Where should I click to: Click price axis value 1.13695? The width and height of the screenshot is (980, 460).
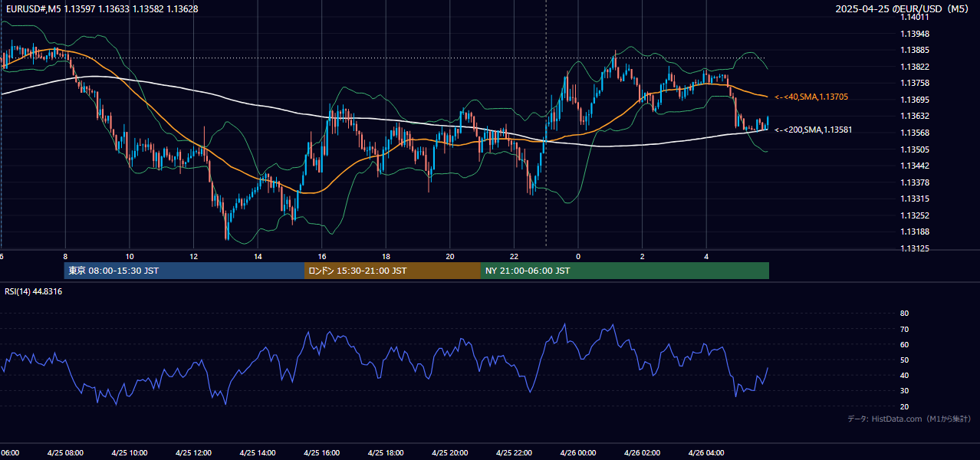(916, 100)
